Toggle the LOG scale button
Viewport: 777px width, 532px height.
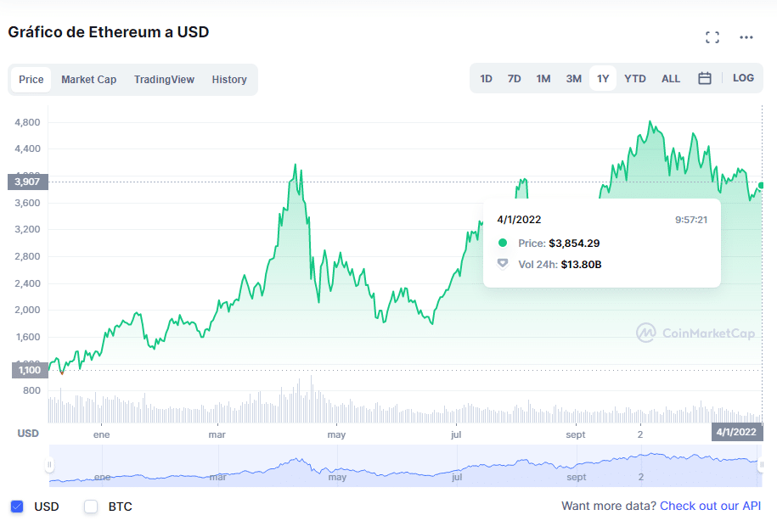pos(743,78)
